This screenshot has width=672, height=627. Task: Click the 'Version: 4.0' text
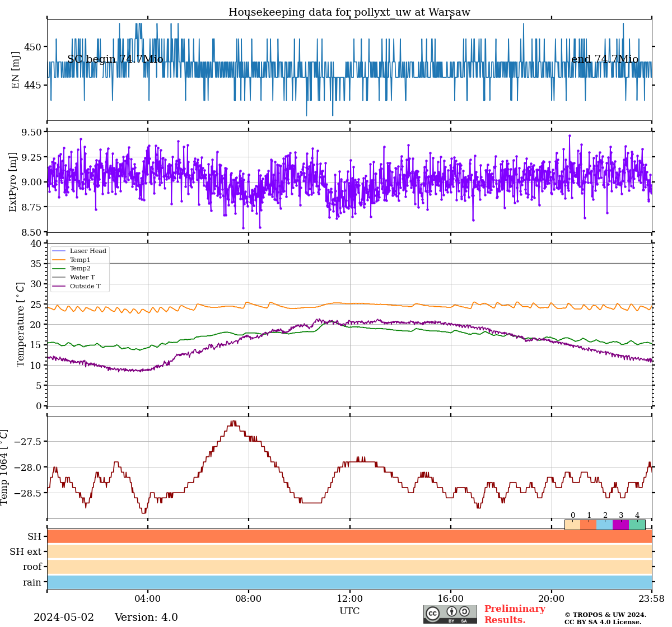pyautogui.click(x=146, y=617)
